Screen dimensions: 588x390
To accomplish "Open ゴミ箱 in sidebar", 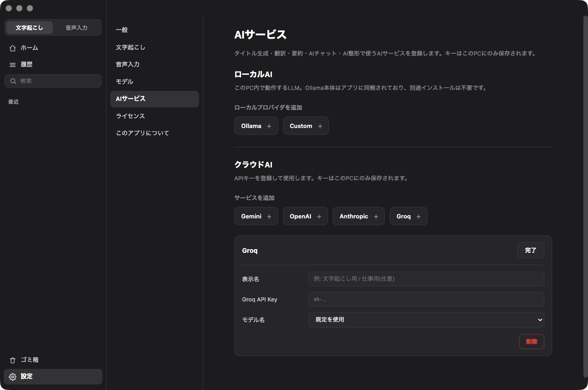I will point(53,360).
